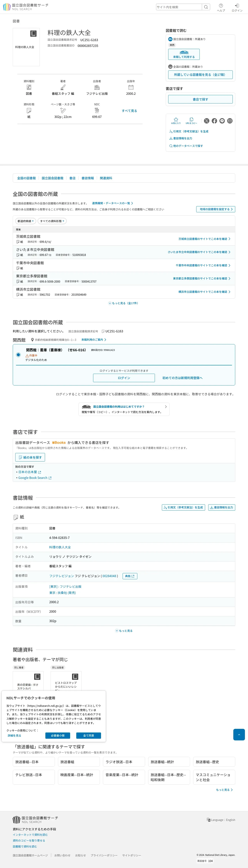Click 引用文（参考文献注）を生成 in sidebar
Viewport: 248px width, 868px height.
coord(189,131)
